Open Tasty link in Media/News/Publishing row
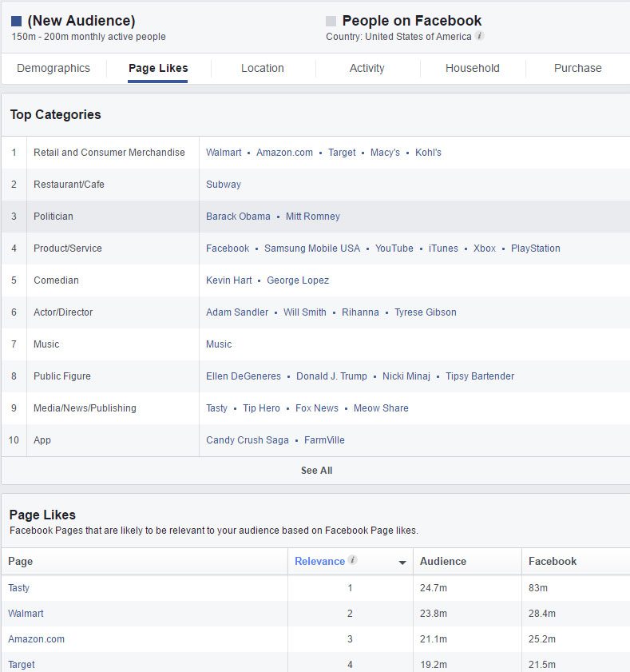The height and width of the screenshot is (672, 630). click(x=216, y=408)
